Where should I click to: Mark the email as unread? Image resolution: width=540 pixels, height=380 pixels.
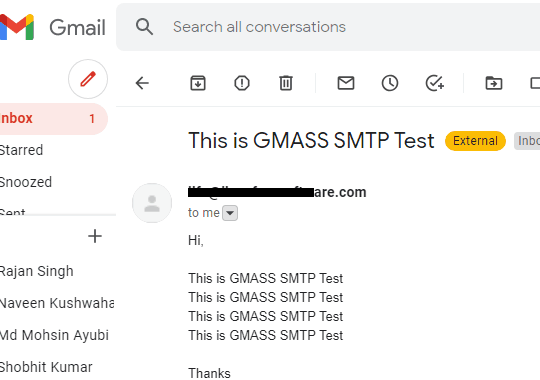point(346,83)
